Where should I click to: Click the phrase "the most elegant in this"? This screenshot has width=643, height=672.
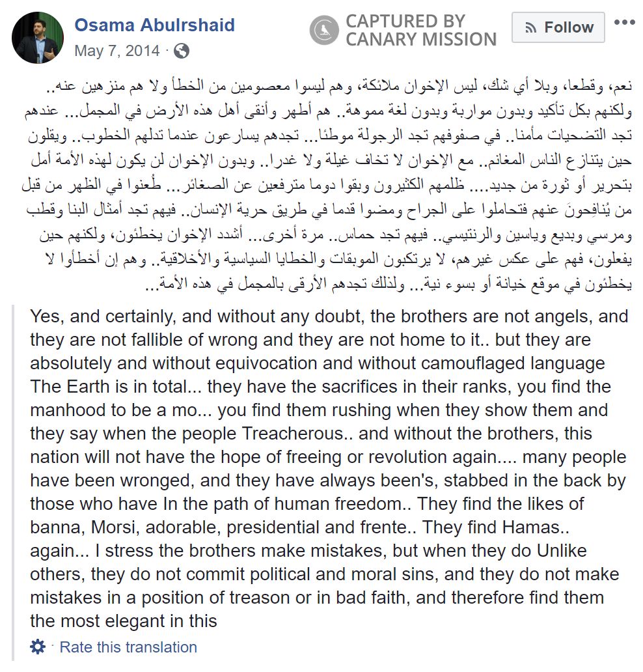[123, 621]
